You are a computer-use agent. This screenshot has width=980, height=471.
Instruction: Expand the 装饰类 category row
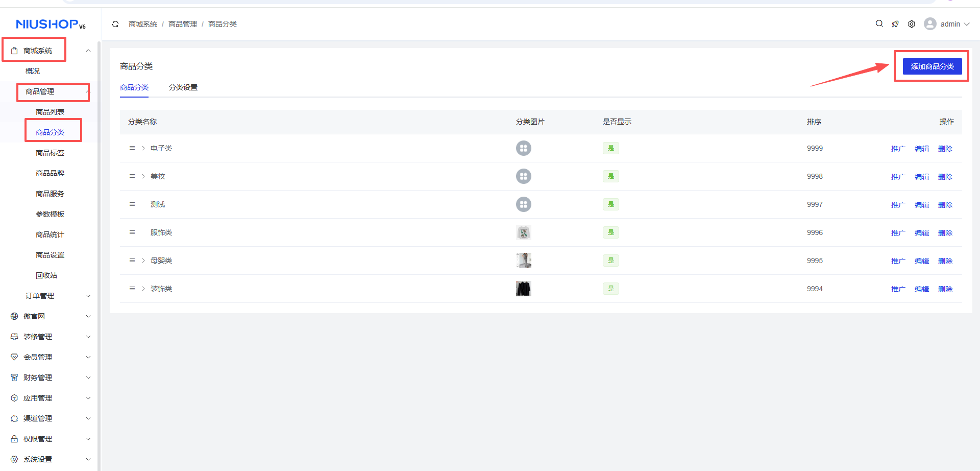(x=143, y=289)
